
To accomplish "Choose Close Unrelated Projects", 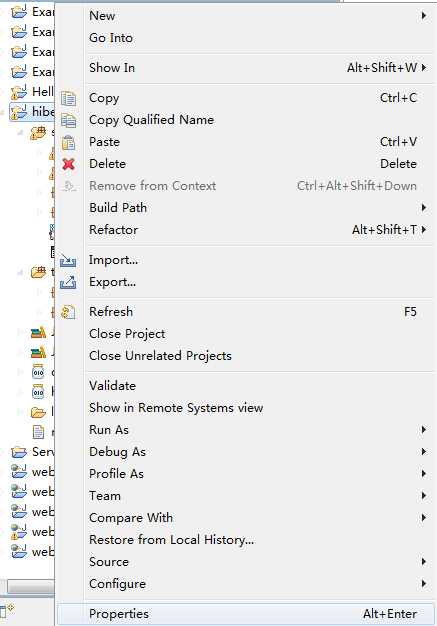I will tap(245, 355).
